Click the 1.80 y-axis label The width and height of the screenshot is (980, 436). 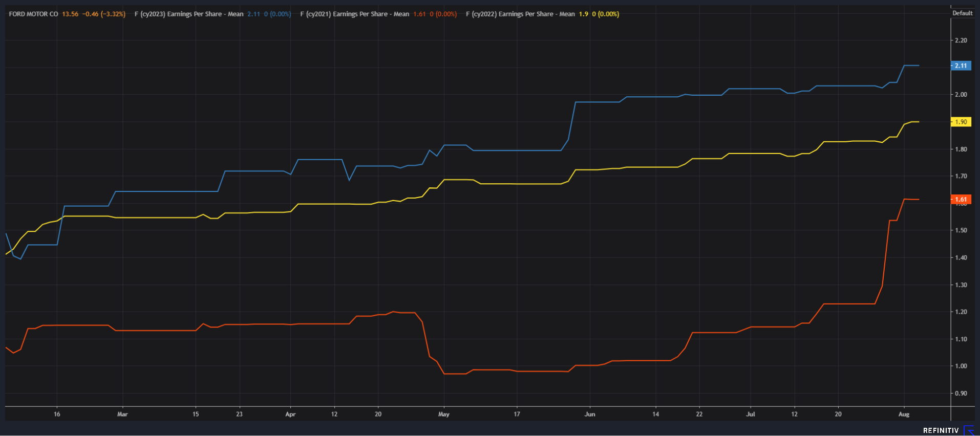pyautogui.click(x=961, y=149)
